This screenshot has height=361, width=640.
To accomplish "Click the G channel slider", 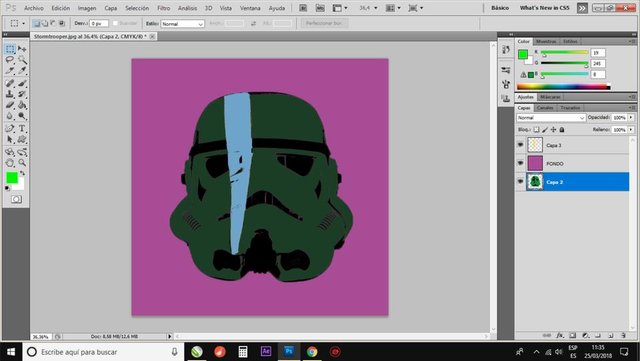I will pos(564,63).
